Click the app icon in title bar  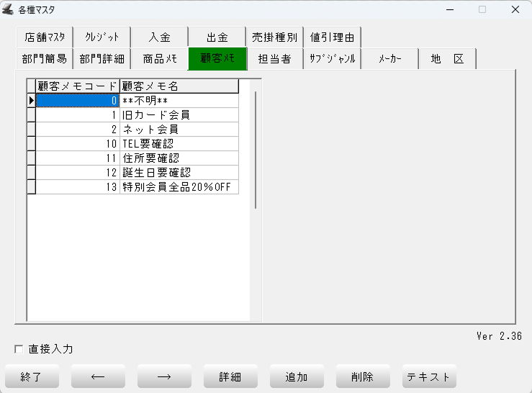coord(9,9)
